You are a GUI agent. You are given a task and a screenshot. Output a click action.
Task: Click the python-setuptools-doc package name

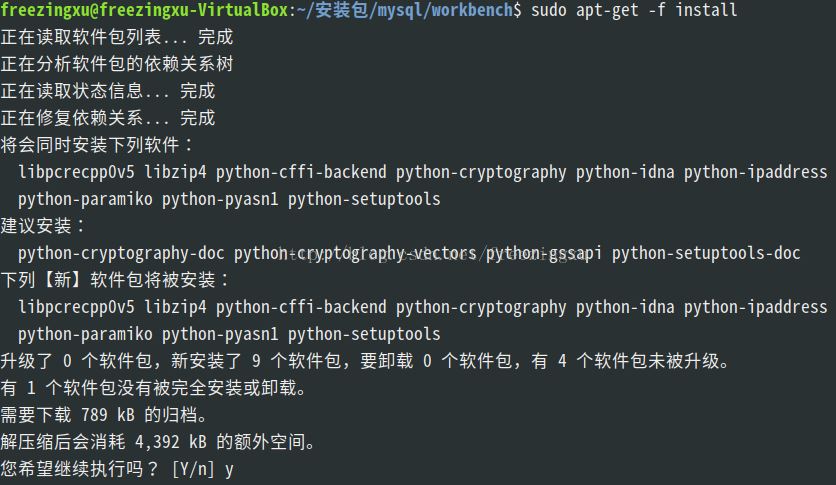pyautogui.click(x=706, y=253)
